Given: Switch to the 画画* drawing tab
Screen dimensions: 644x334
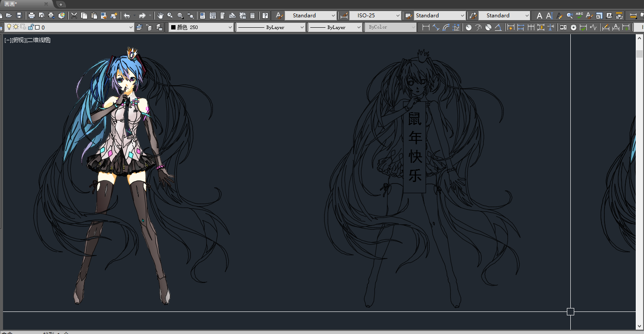Looking at the screenshot, I should point(11,4).
